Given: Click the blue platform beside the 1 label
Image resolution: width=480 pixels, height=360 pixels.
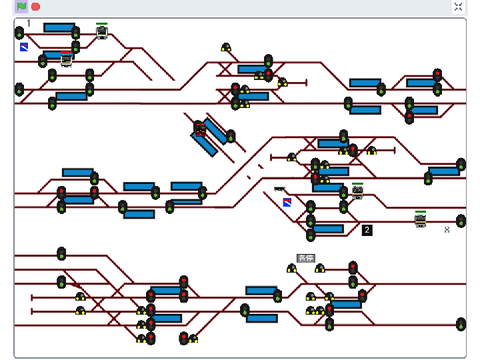Looking at the screenshot, I should click(59, 27).
